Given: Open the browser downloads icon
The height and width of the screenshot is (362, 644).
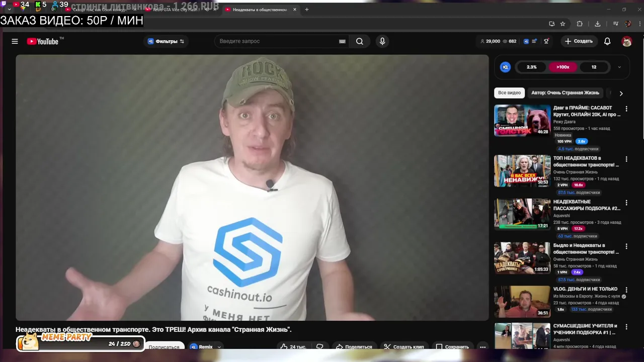Looking at the screenshot, I should [x=597, y=24].
